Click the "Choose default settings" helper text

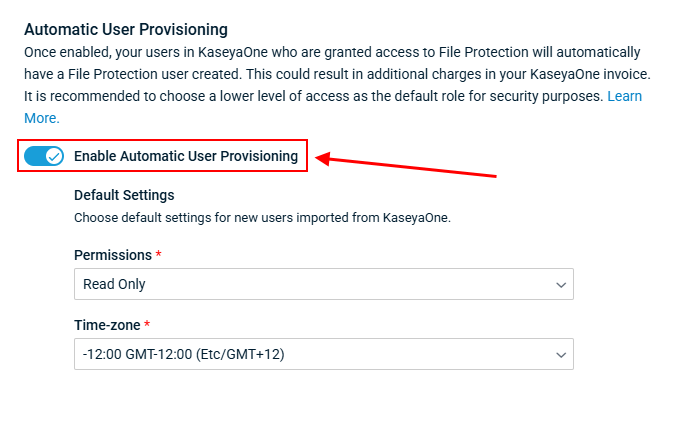pos(262,216)
